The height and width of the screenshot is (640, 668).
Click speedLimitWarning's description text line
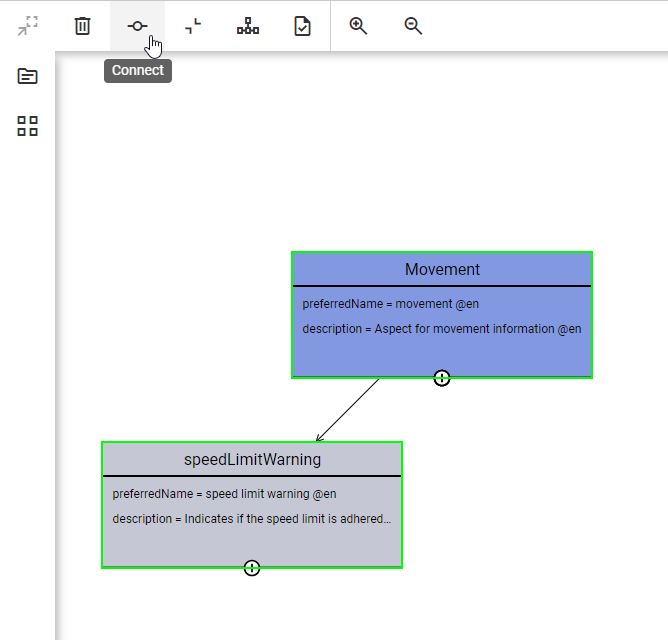coord(251,519)
